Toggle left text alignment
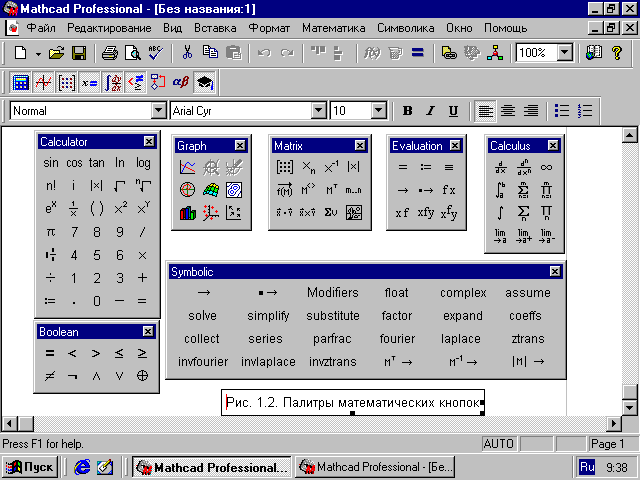The width and height of the screenshot is (640, 480). pyautogui.click(x=485, y=111)
